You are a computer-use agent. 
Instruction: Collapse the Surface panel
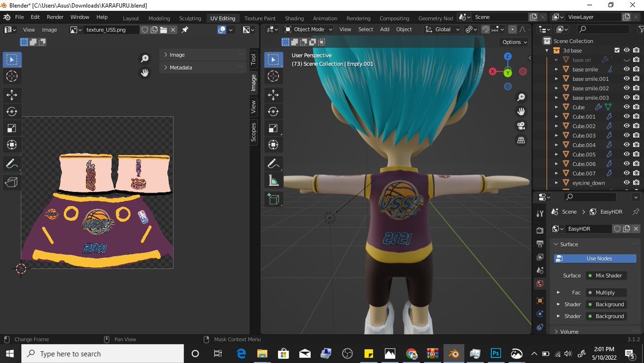(x=595, y=244)
